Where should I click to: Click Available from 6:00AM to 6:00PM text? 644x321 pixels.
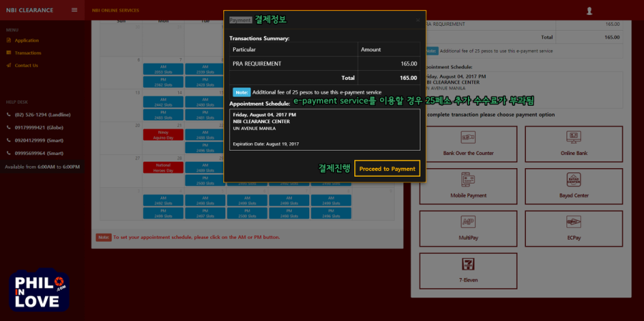pos(42,167)
